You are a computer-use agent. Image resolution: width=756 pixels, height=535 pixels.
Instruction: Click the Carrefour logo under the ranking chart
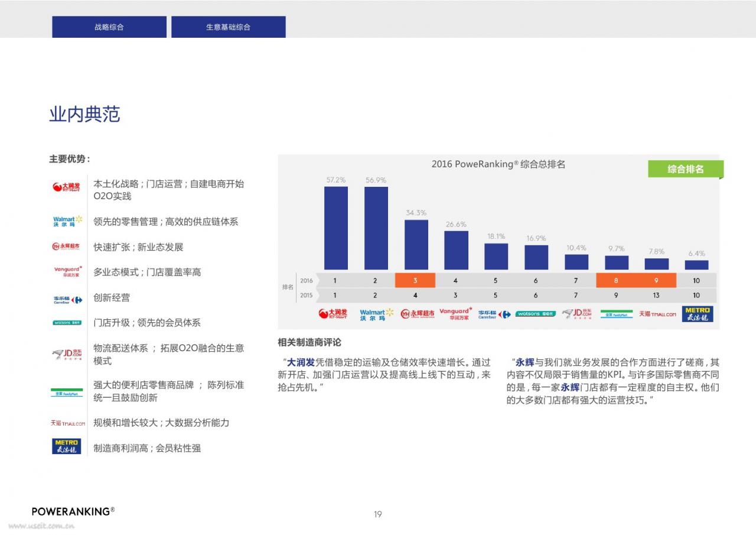(x=494, y=314)
